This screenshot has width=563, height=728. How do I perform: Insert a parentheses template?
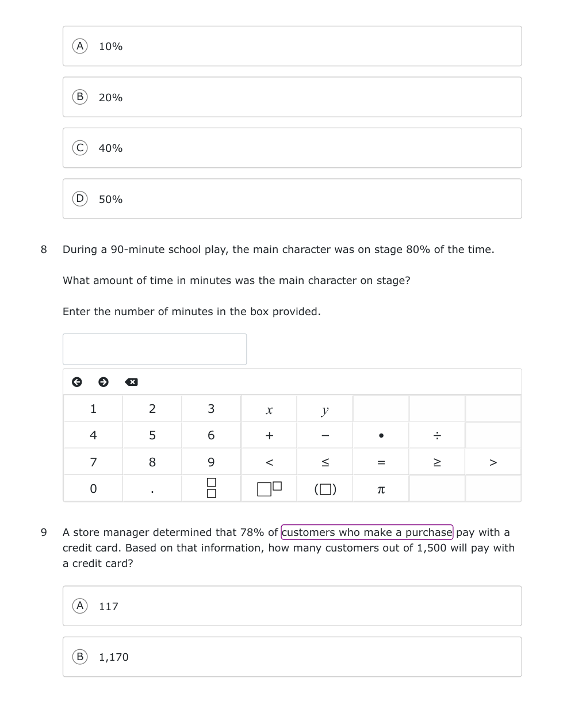pos(325,489)
